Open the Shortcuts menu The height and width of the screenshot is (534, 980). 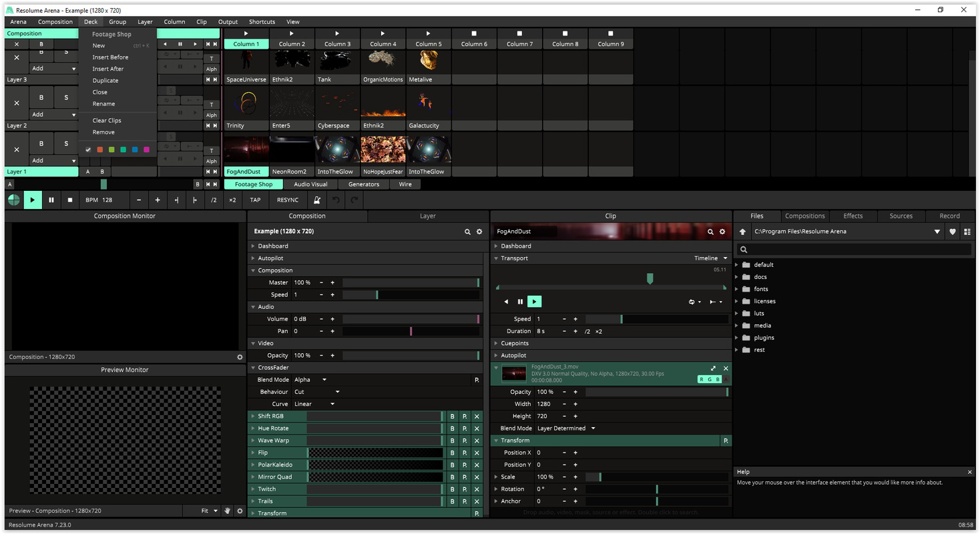262,22
